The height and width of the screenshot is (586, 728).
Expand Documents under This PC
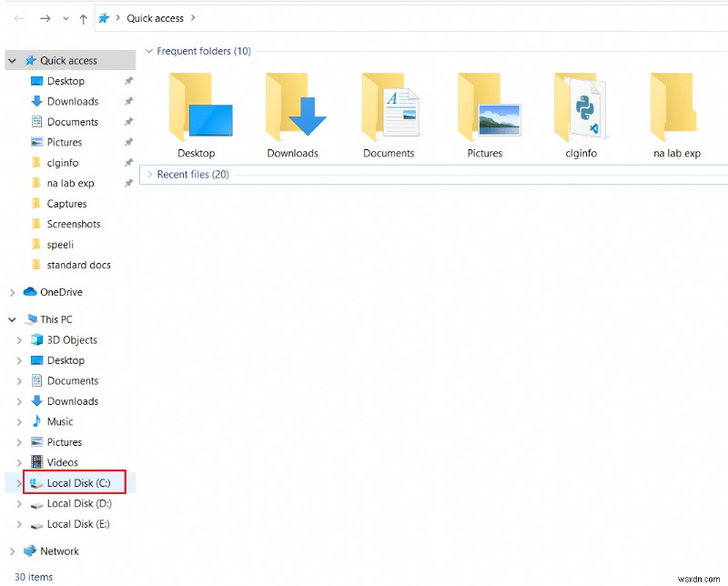click(x=19, y=381)
